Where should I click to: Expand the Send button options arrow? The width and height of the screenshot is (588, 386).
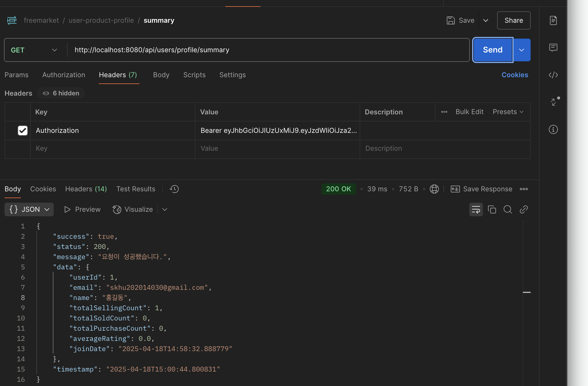[522, 50]
